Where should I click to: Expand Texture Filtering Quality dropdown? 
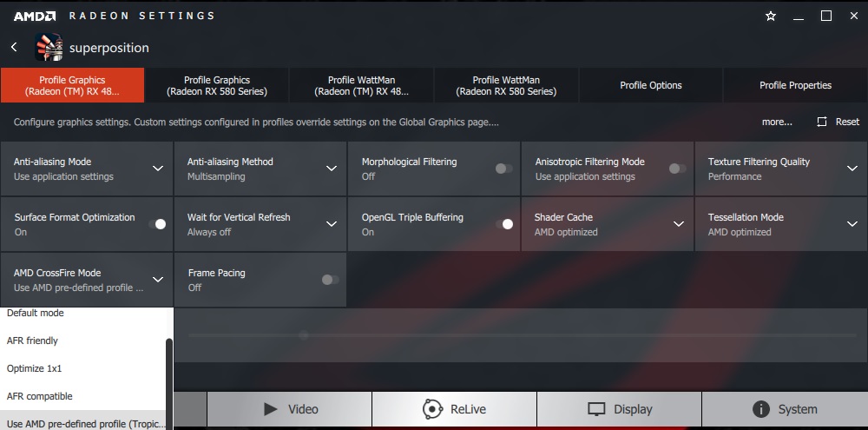click(852, 169)
